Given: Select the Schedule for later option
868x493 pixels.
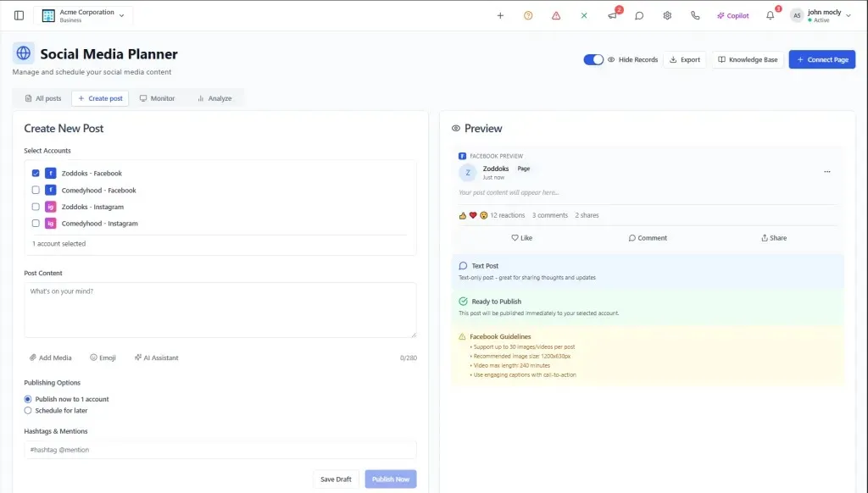Looking at the screenshot, I should point(26,410).
